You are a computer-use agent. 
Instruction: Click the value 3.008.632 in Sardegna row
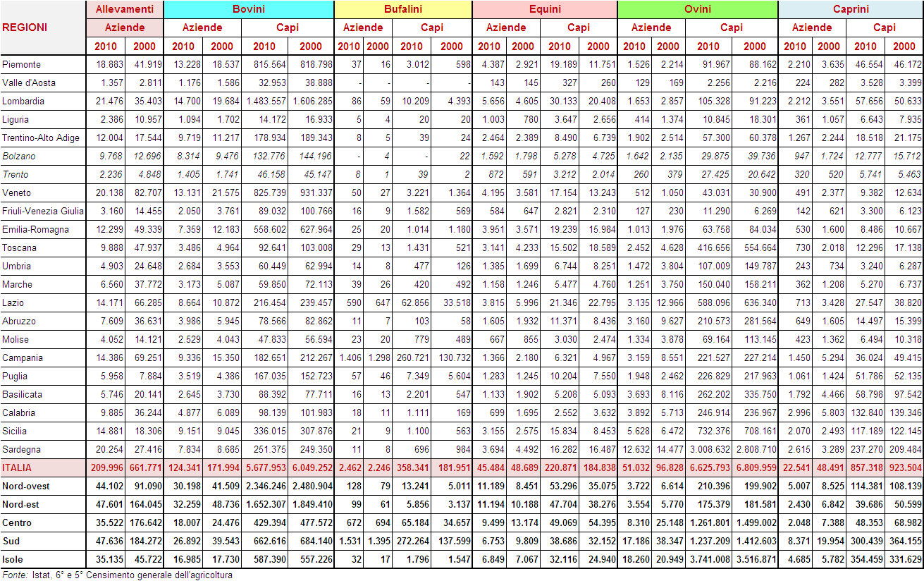pos(710,450)
